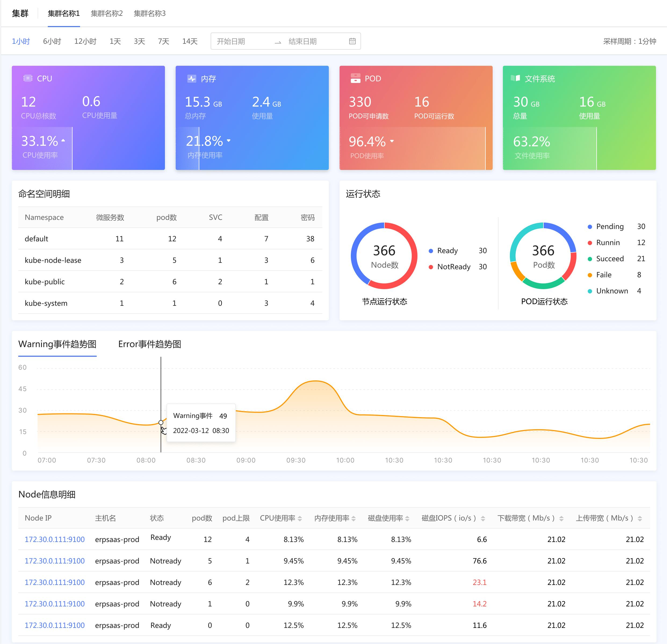667x644 pixels.
Task: Expand the memory usage rate caret
Action: (229, 140)
